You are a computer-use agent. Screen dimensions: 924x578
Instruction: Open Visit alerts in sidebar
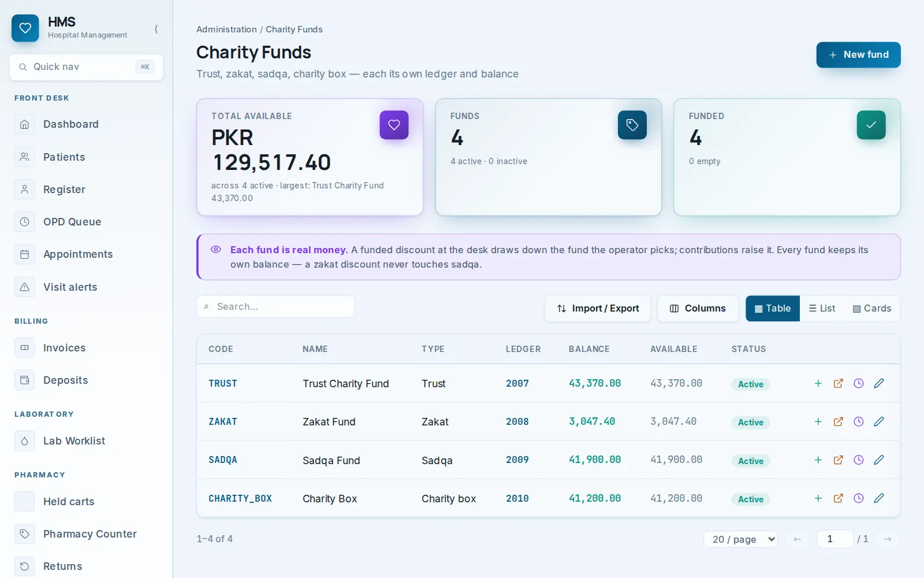87,287
